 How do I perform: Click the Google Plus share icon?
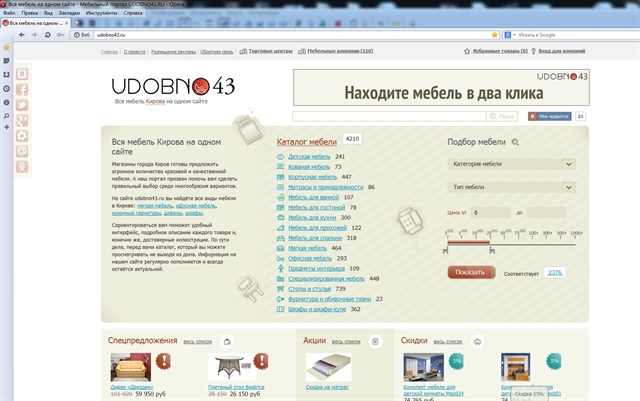22,119
